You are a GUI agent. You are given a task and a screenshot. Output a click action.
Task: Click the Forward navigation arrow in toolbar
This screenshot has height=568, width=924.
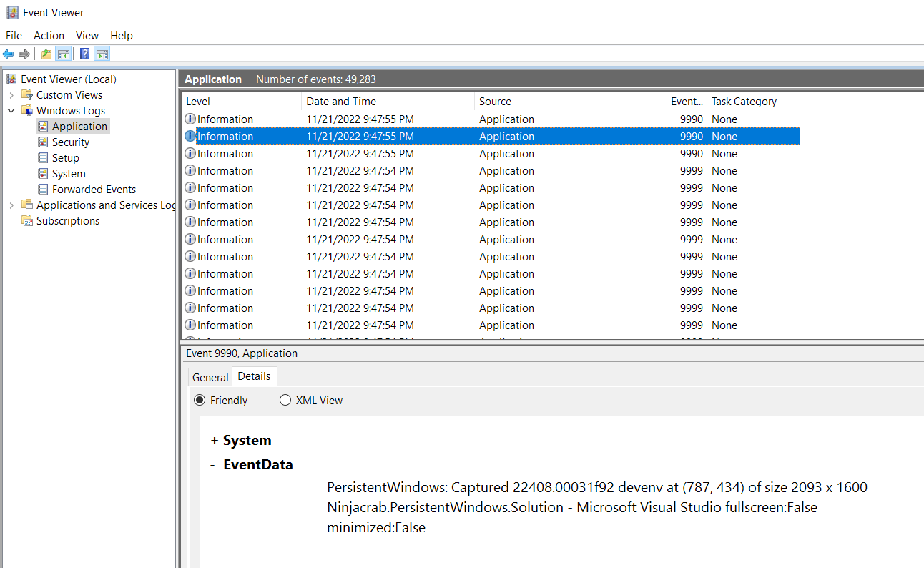(x=24, y=53)
